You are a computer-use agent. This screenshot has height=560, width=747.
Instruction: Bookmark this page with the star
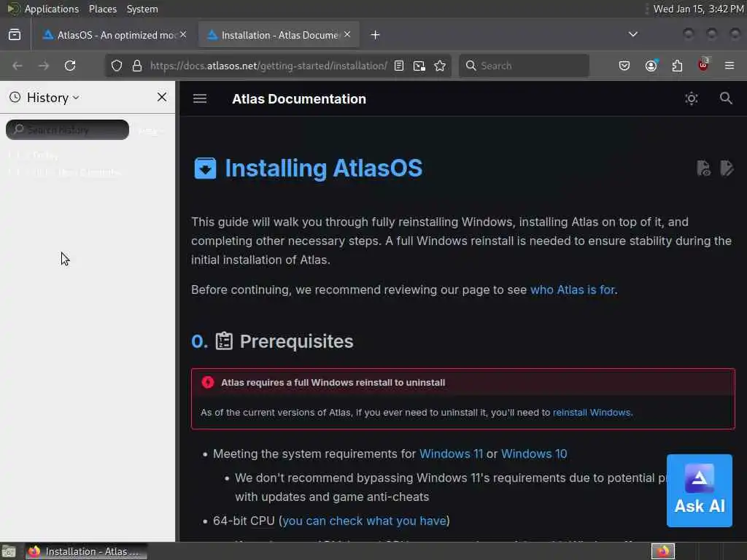[440, 66]
